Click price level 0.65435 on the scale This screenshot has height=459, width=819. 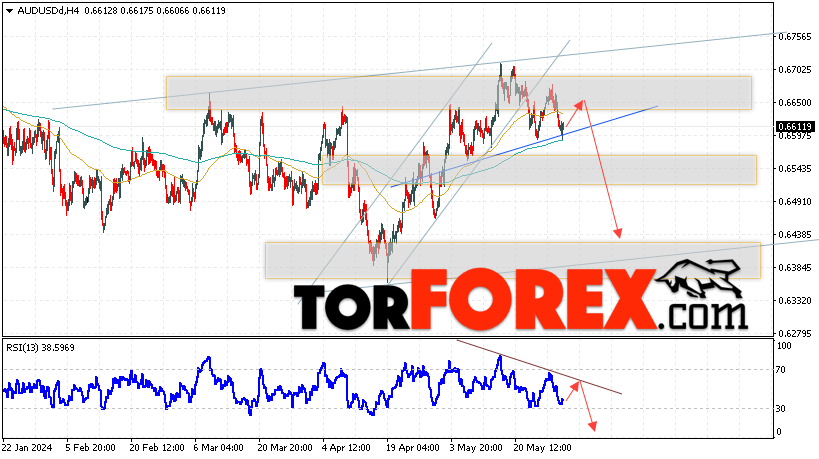coord(794,169)
